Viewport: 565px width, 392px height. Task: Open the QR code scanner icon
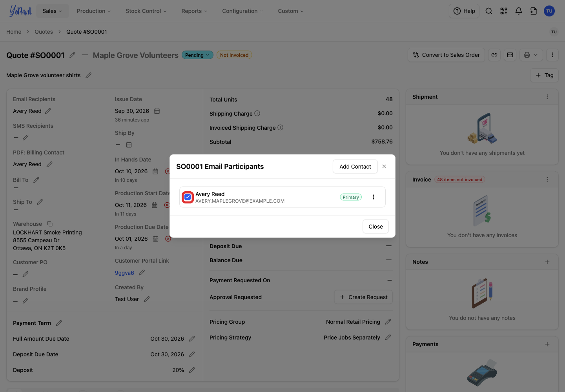[504, 11]
